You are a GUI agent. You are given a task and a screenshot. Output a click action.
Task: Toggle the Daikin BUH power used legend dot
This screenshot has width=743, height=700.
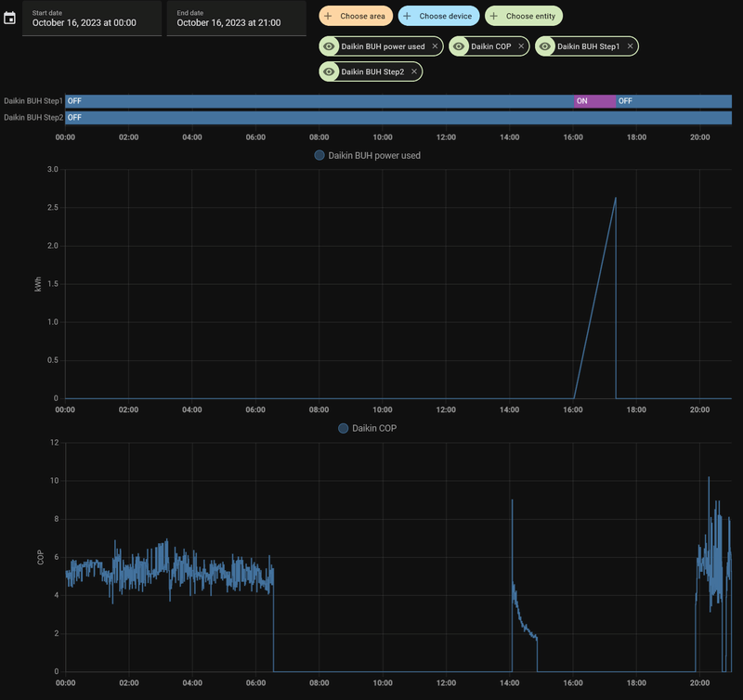pos(319,155)
